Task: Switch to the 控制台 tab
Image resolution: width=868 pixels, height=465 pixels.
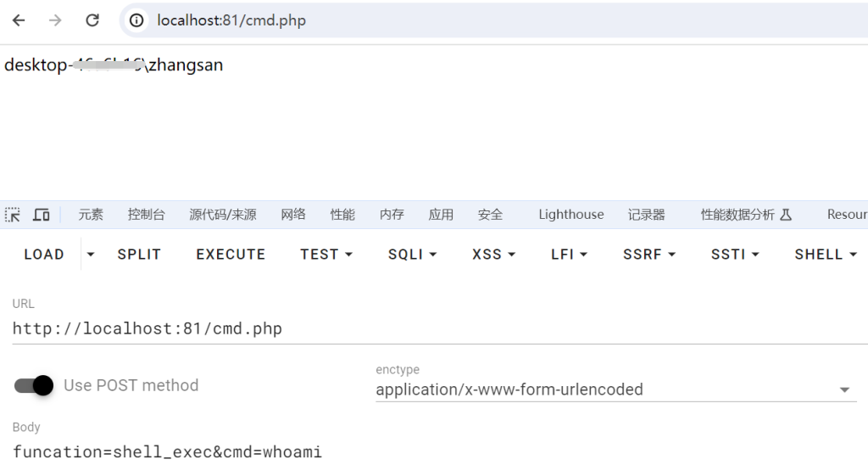Action: pyautogui.click(x=146, y=215)
